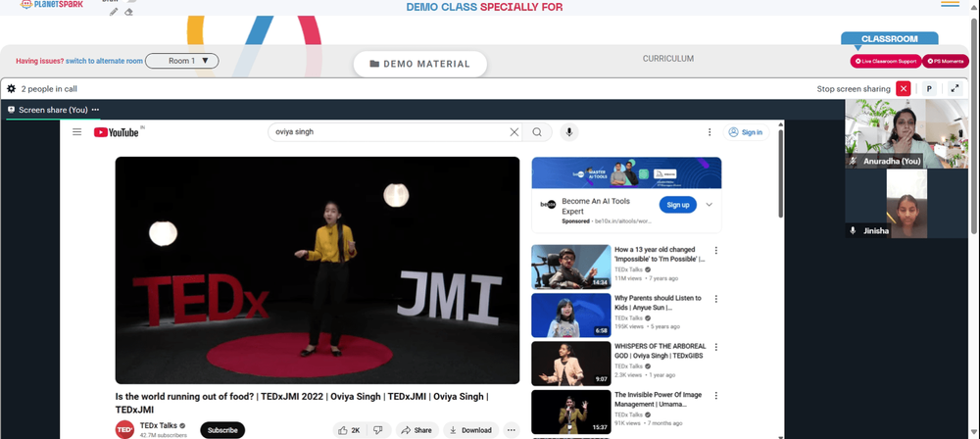Dislike the video with thumbs down
The height and width of the screenshot is (439, 980).
coord(378,430)
